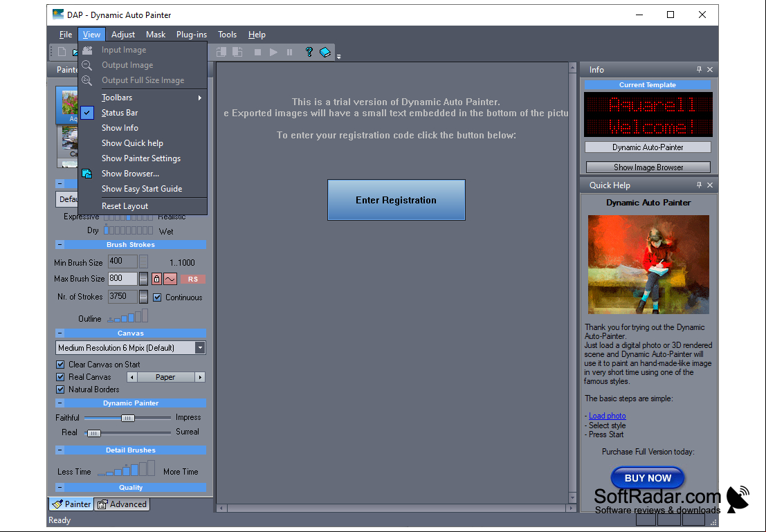766x532 pixels.
Task: Close the Info panel
Action: tap(710, 70)
